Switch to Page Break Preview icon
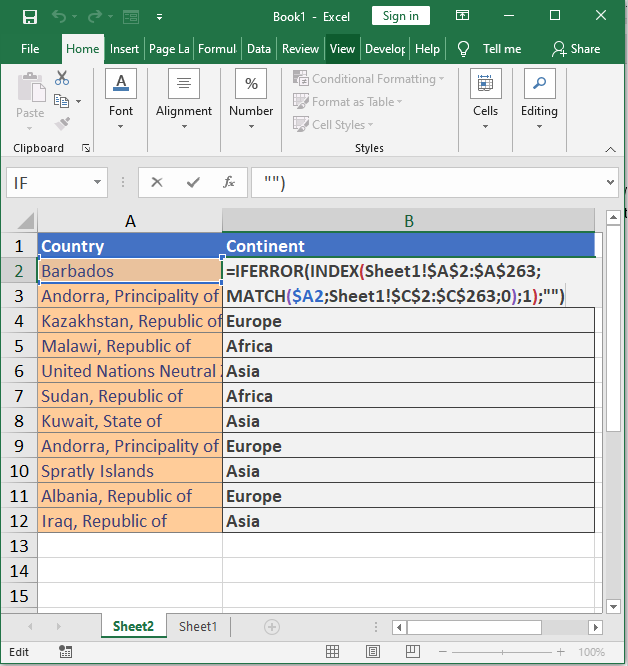This screenshot has height=666, width=628. tap(413, 652)
